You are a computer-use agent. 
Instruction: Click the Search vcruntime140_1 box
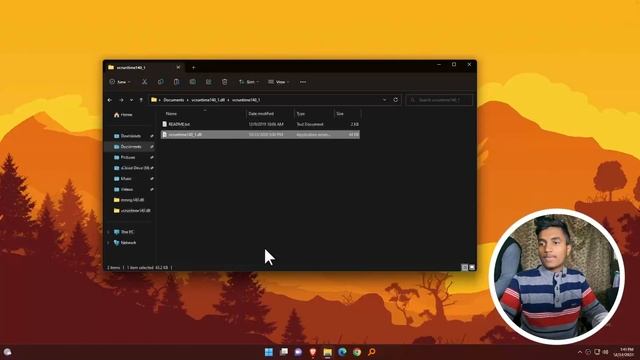pos(439,100)
